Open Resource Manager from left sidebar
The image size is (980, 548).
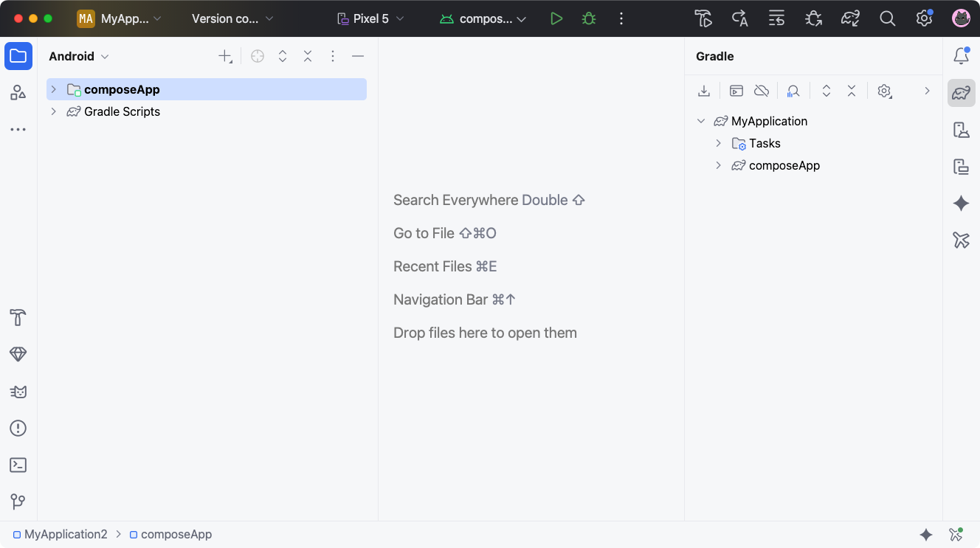click(18, 93)
